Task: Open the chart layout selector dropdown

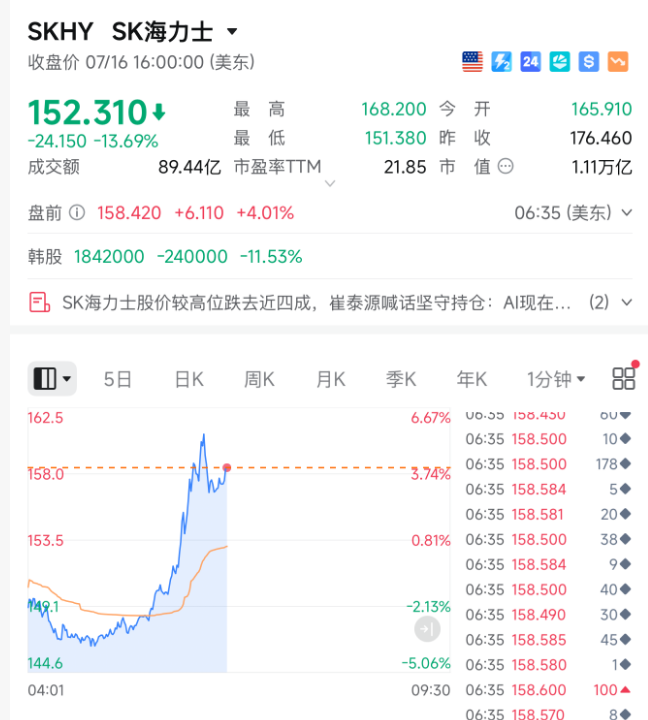Action: (x=52, y=379)
